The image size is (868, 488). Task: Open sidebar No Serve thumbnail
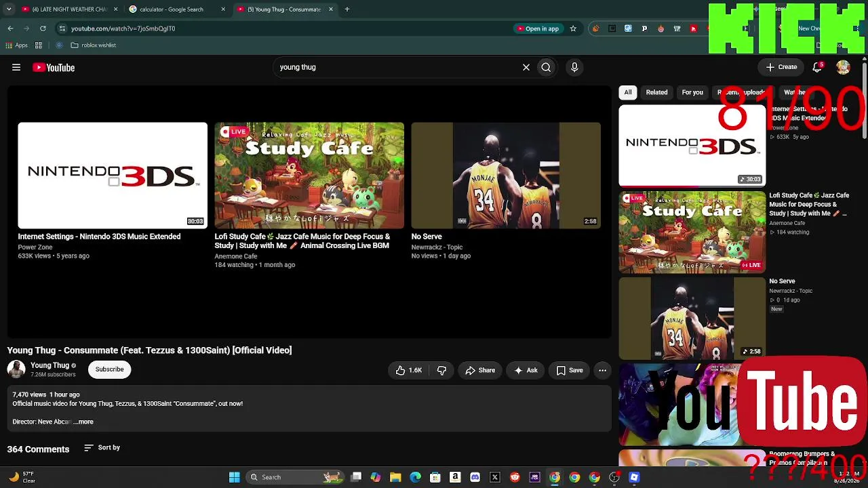pos(692,318)
